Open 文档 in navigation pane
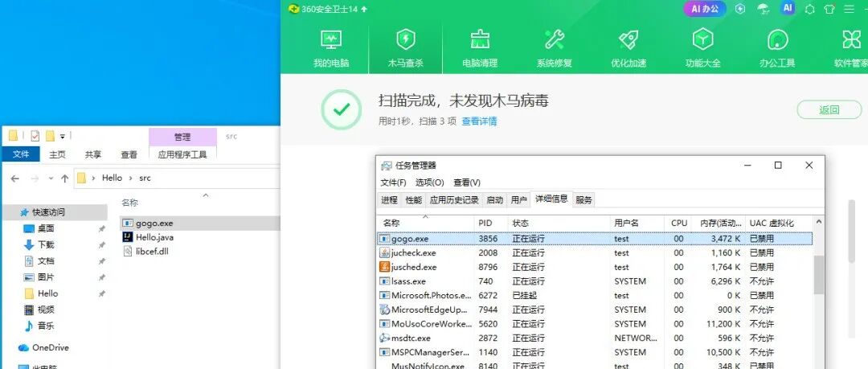The image size is (868, 369). pos(45,261)
